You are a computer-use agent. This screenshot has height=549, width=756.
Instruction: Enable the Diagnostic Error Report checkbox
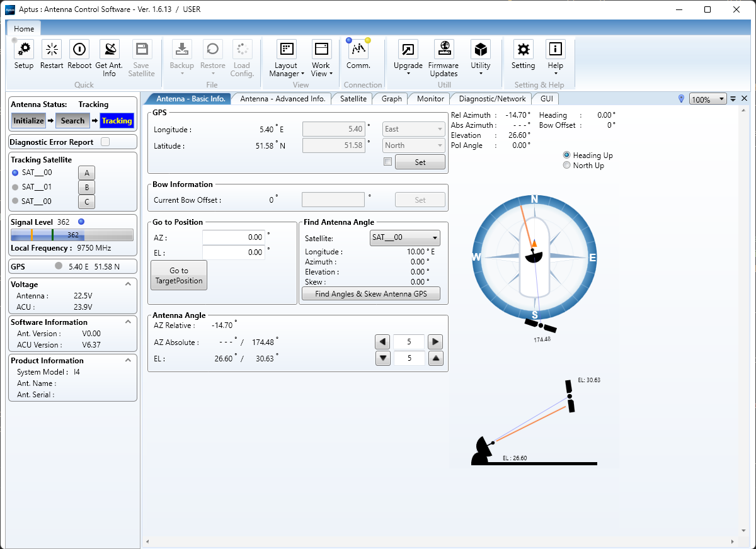pos(105,142)
